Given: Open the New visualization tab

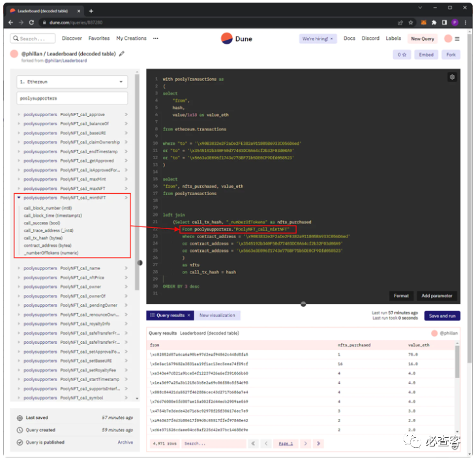Looking at the screenshot, I should 217,315.
